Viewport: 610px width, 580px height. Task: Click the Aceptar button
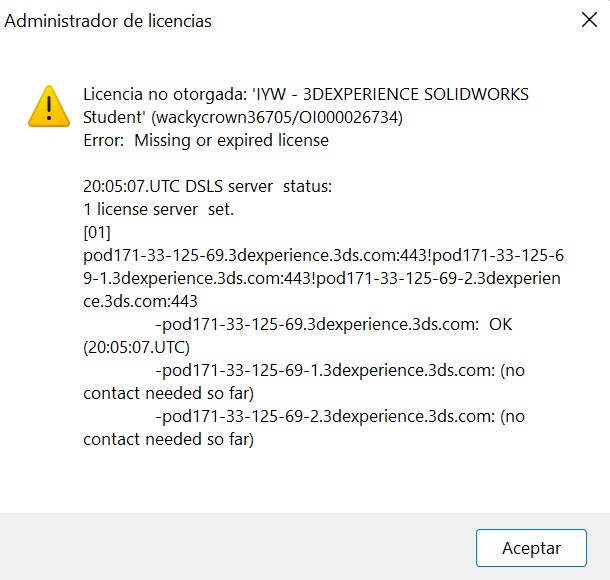pyautogui.click(x=531, y=548)
